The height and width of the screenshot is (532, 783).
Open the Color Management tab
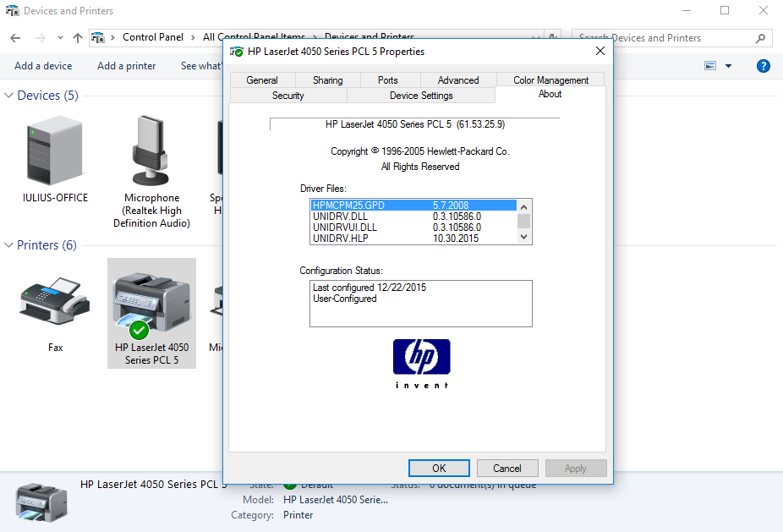tap(550, 80)
